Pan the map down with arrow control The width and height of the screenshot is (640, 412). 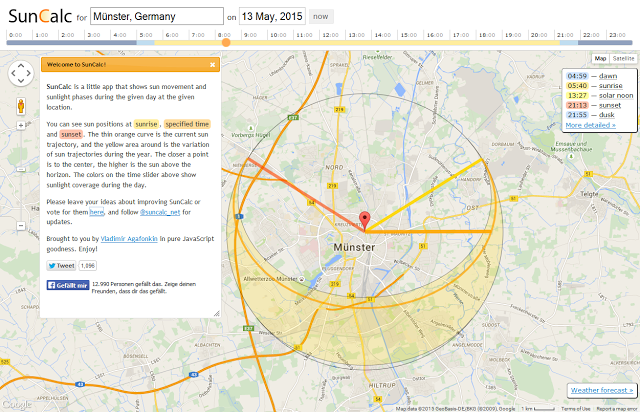pos(21,81)
